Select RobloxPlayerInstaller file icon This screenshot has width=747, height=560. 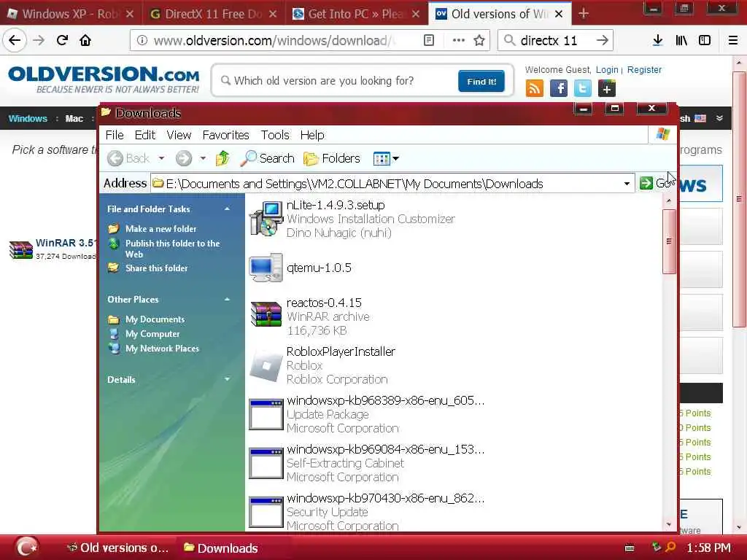[x=266, y=365]
